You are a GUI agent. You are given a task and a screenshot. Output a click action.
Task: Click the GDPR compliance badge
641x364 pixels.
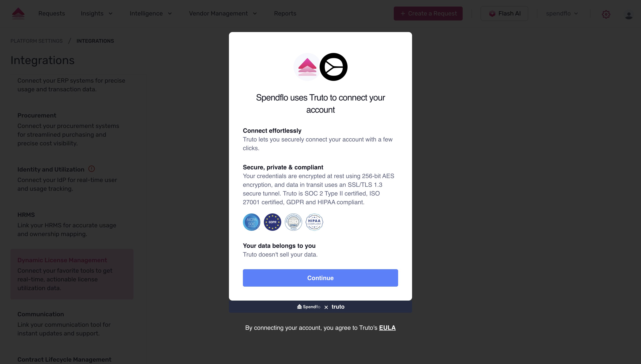point(272,222)
